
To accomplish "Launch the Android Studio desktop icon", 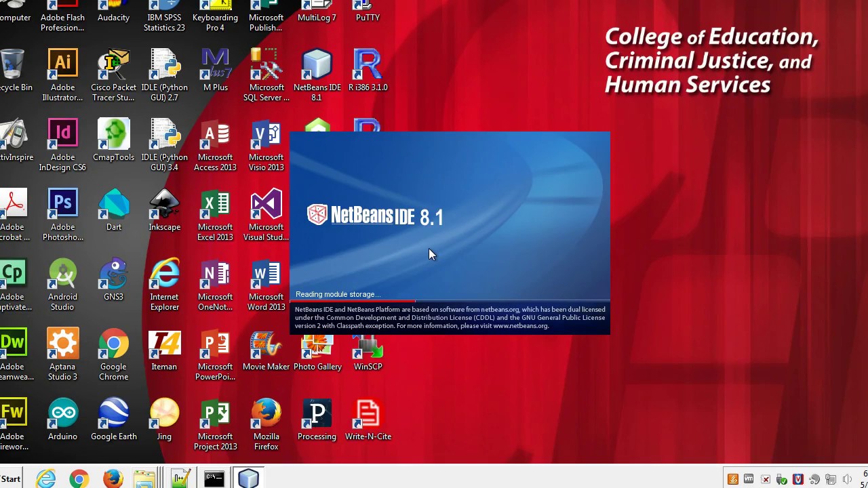I will (x=62, y=284).
